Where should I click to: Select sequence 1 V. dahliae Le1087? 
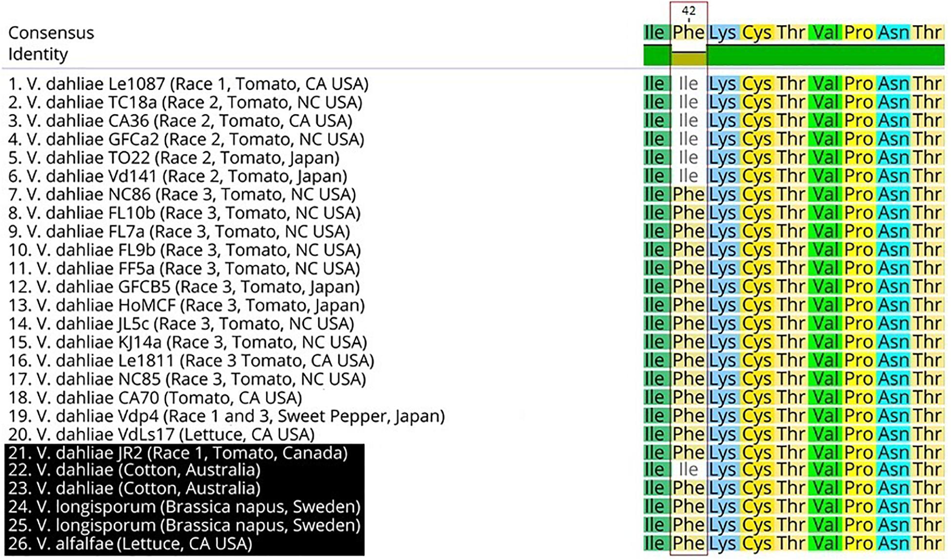point(188,84)
